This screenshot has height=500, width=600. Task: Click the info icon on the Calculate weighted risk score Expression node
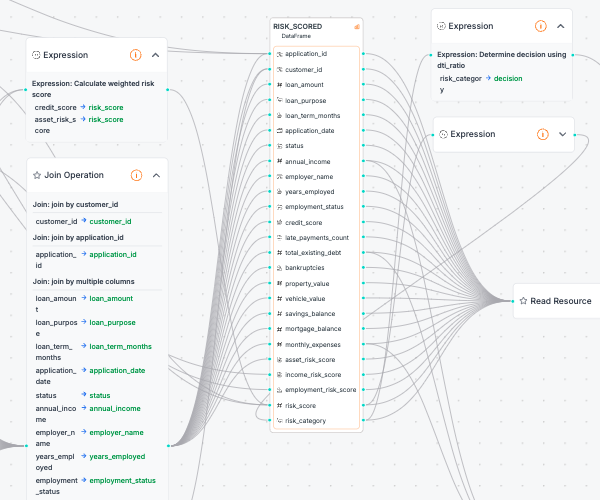(x=135, y=55)
